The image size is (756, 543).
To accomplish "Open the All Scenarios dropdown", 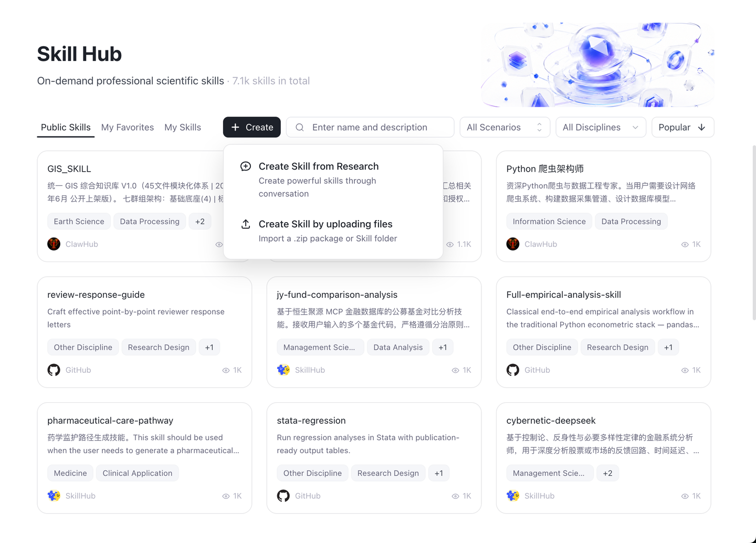I will pyautogui.click(x=505, y=127).
